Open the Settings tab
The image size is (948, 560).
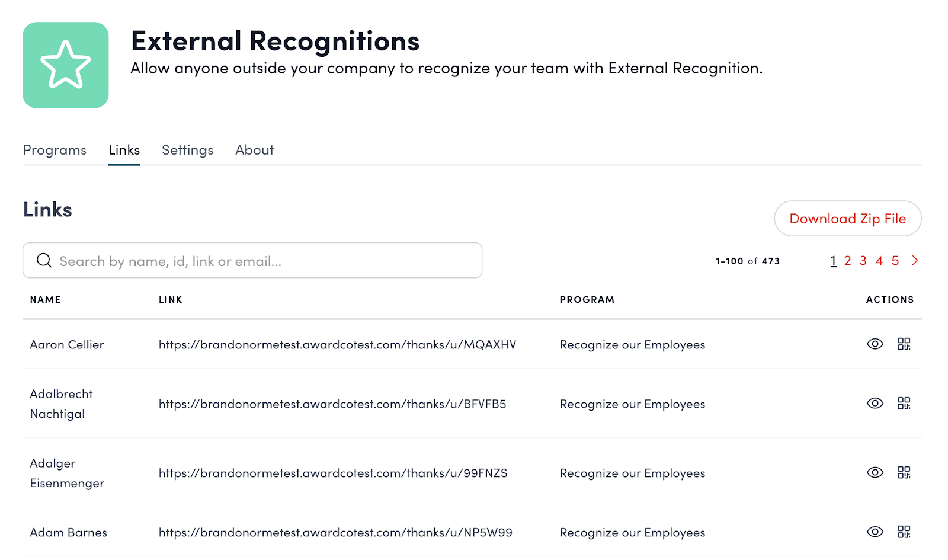click(187, 151)
